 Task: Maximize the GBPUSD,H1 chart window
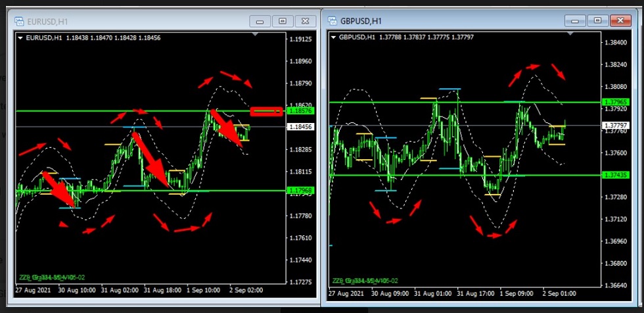(597, 21)
